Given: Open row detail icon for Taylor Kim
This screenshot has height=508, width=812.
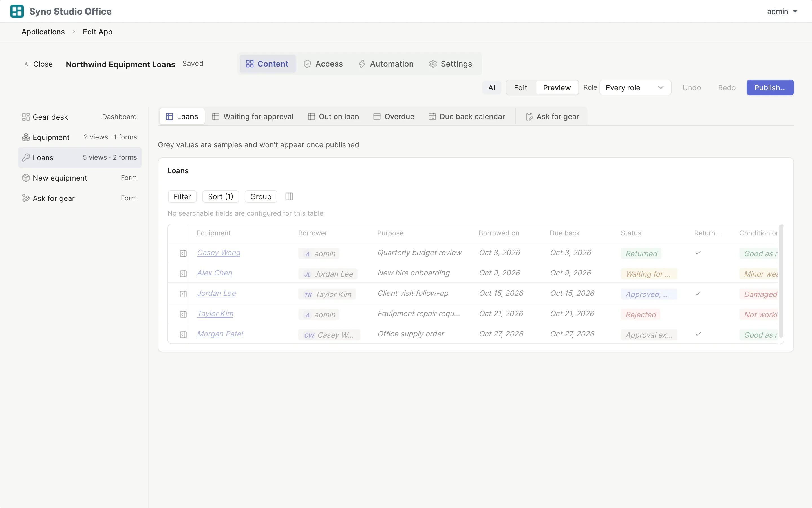Looking at the screenshot, I should 183,314.
